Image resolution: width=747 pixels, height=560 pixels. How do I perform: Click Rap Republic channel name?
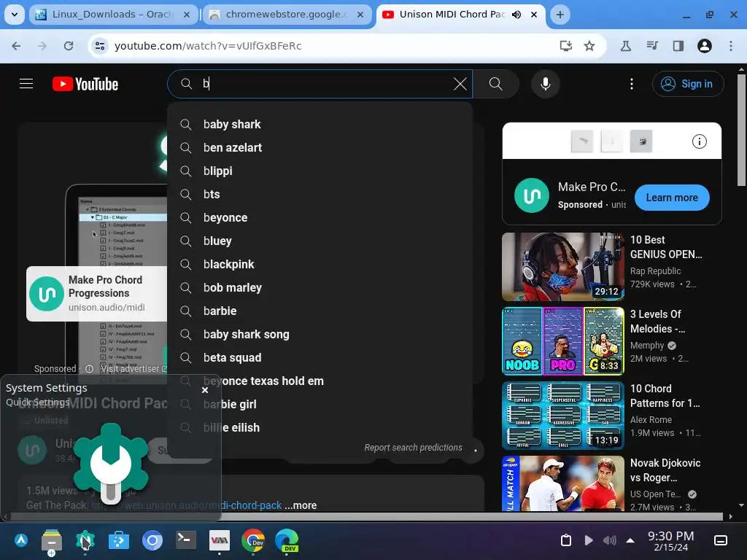[655, 271]
